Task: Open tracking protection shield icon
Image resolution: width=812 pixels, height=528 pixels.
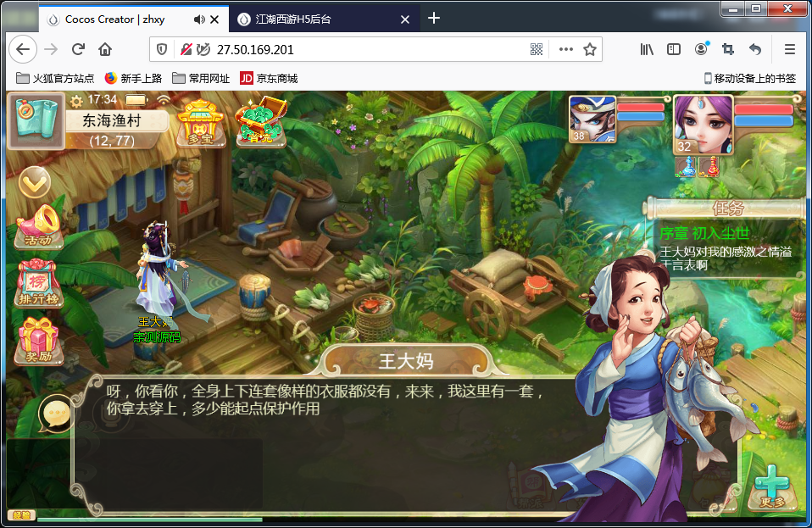Action: (162, 49)
